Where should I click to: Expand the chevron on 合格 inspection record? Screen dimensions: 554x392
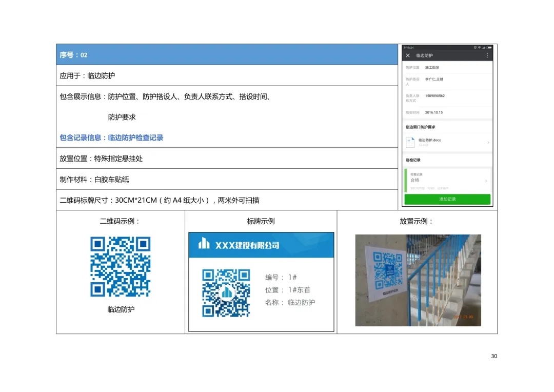pos(486,181)
